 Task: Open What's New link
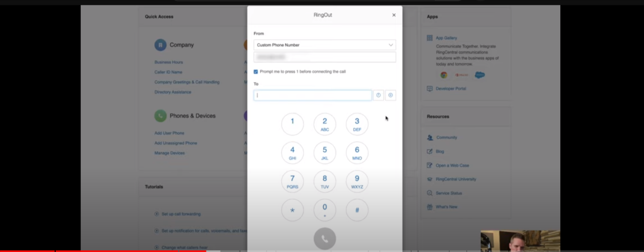coord(447,207)
